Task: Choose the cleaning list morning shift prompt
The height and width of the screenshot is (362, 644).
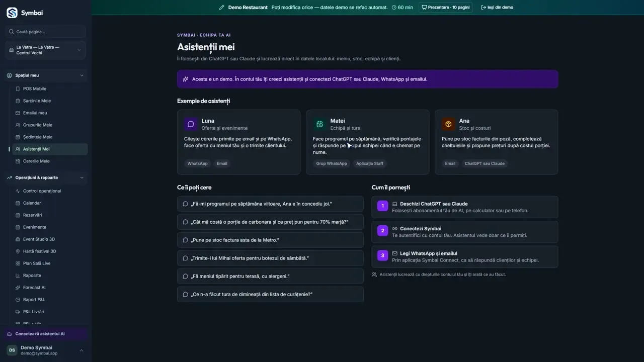Action: (270, 295)
